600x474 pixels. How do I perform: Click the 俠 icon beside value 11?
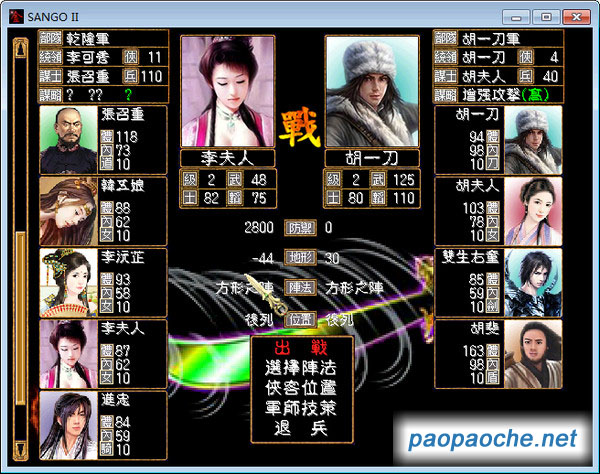click(x=130, y=57)
